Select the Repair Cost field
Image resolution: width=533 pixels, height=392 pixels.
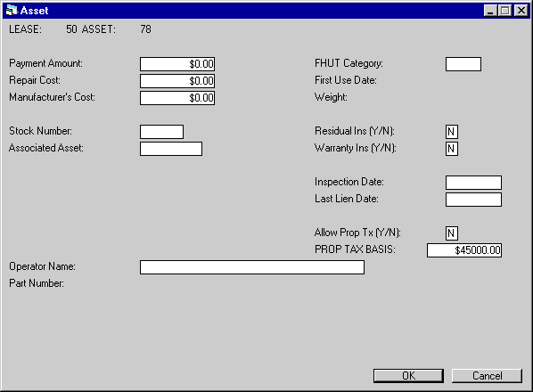point(177,81)
